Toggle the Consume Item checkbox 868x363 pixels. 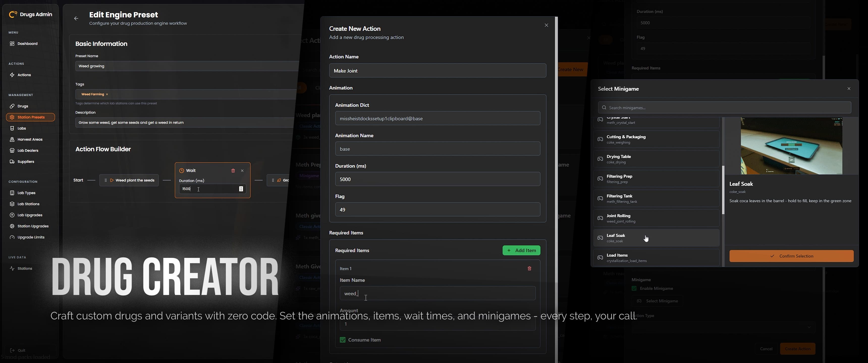point(342,340)
